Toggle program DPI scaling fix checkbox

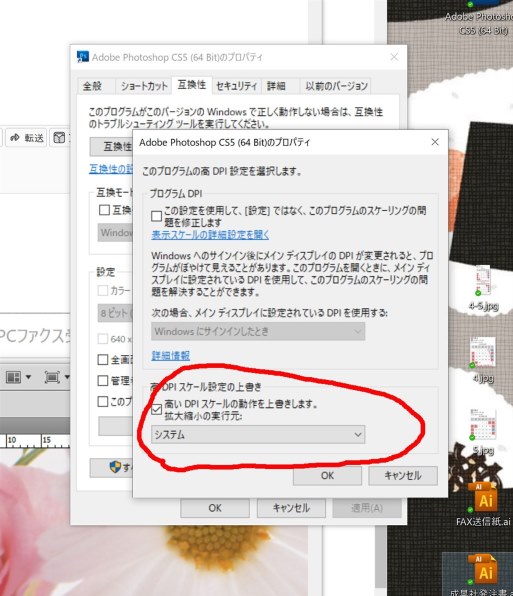coord(156,216)
